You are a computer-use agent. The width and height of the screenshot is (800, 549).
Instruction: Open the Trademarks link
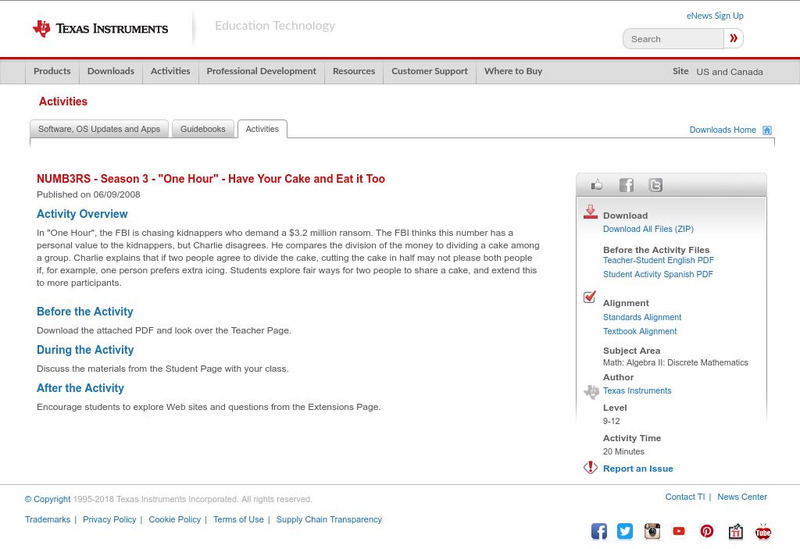click(47, 519)
